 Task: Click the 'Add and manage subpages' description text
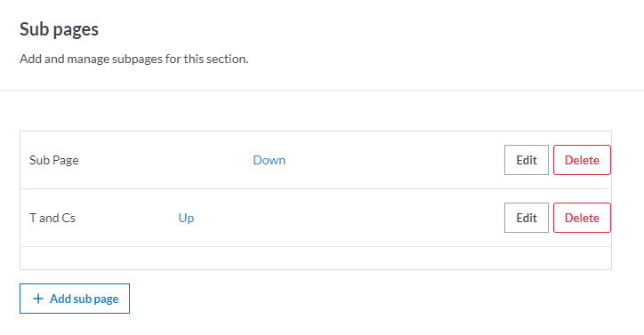pos(134,59)
